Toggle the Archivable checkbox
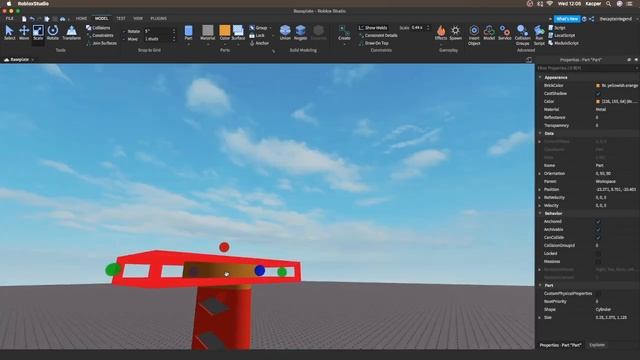 click(x=598, y=229)
